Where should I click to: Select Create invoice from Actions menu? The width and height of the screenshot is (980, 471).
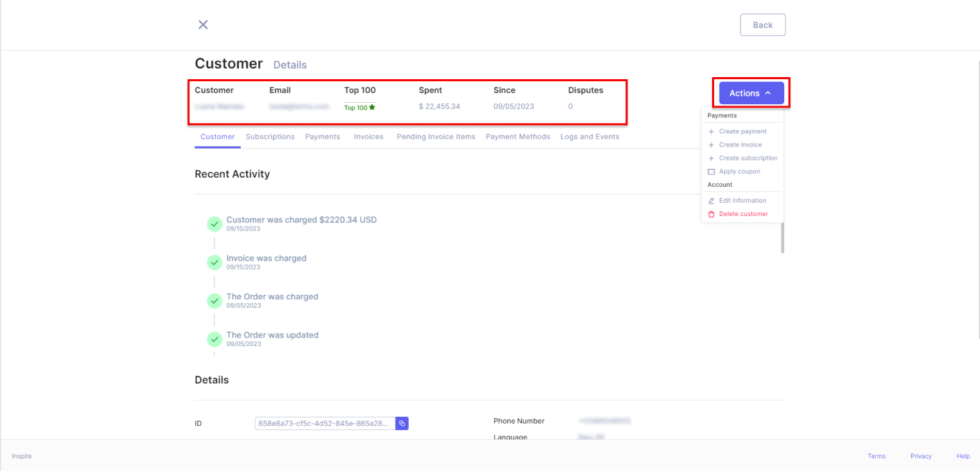click(x=741, y=144)
